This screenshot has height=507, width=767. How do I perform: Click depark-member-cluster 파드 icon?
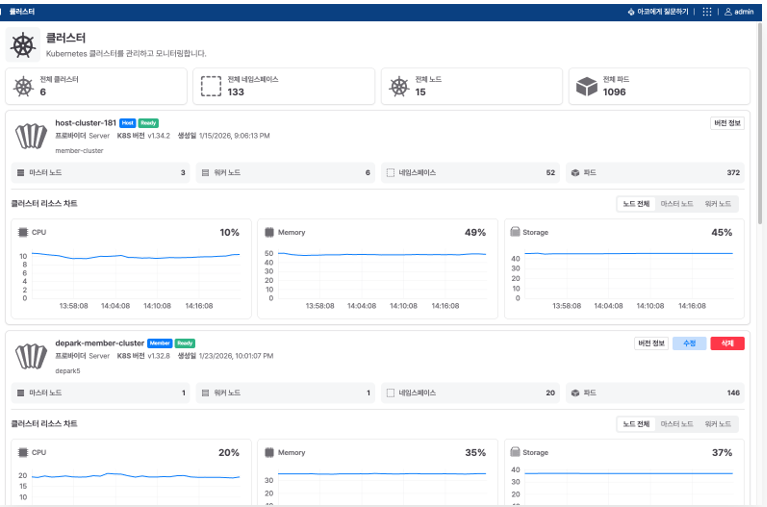575,393
